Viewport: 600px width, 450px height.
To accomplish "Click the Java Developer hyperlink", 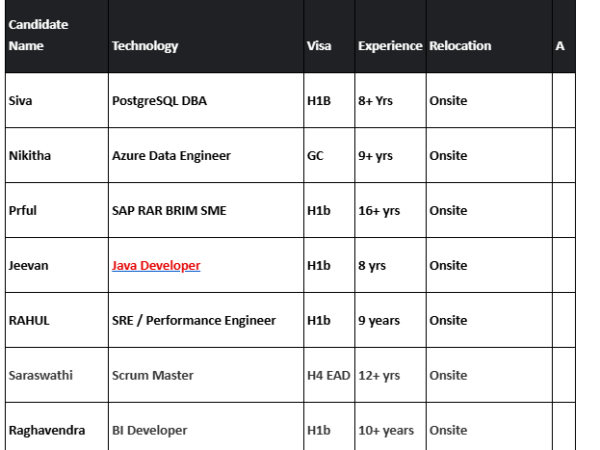I will (x=156, y=266).
